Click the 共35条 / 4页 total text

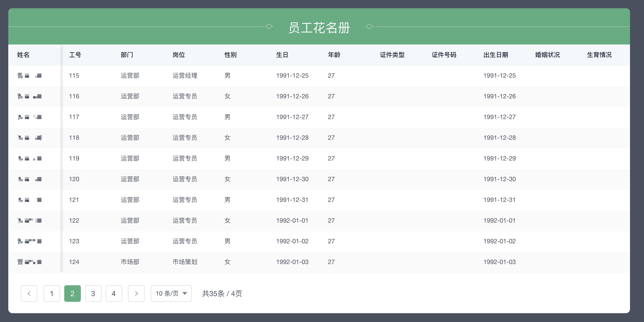tap(222, 294)
